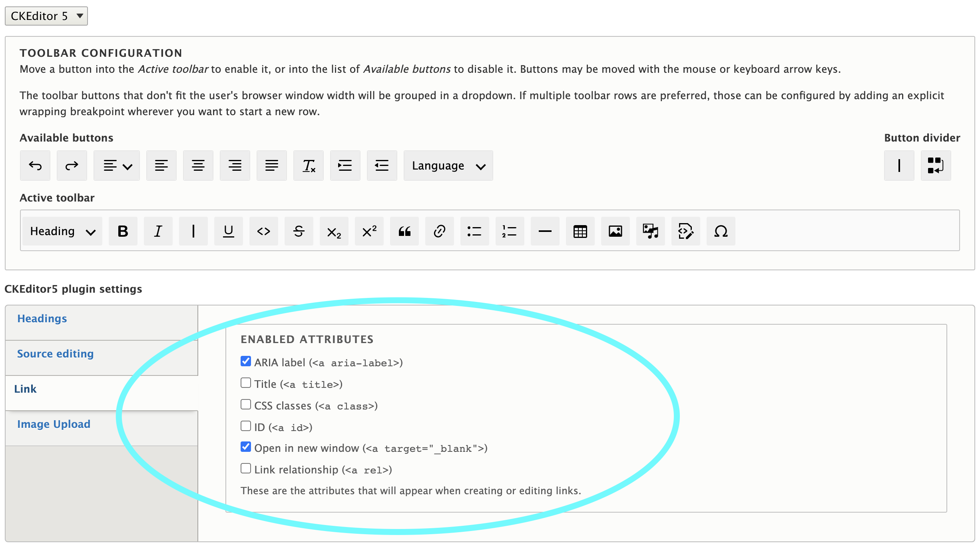The height and width of the screenshot is (547, 980).
Task: Select the wrapping breakpoint divider button
Action: tap(936, 166)
